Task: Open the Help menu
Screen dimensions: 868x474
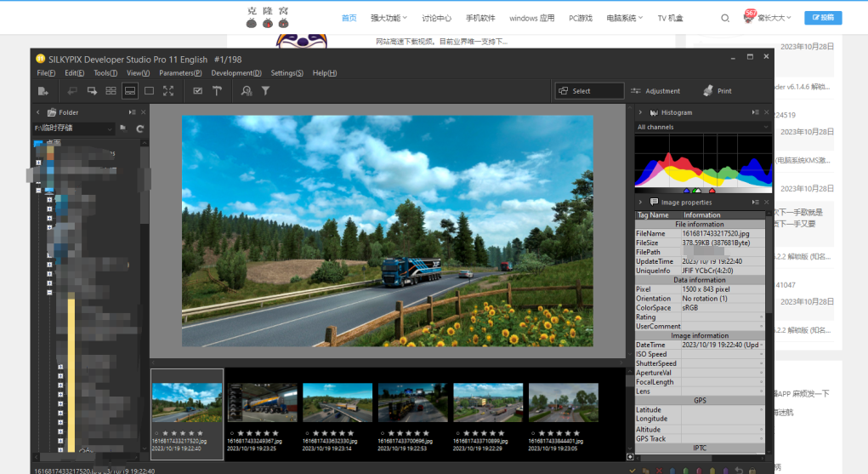Action: point(325,73)
